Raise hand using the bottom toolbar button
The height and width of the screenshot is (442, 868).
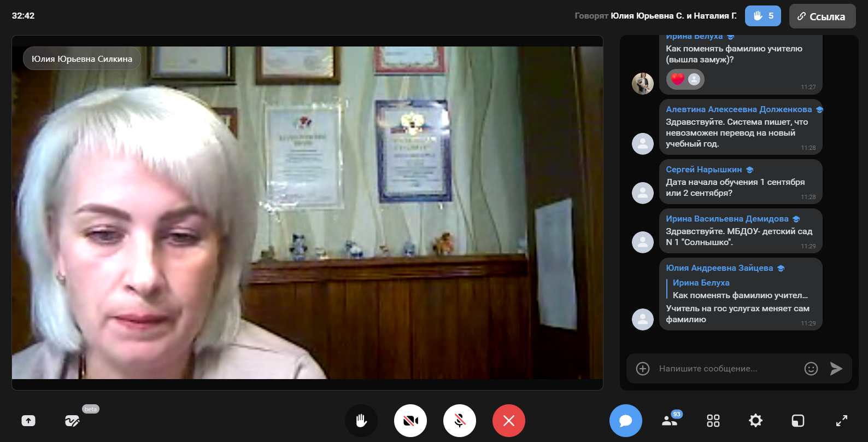coord(361,421)
